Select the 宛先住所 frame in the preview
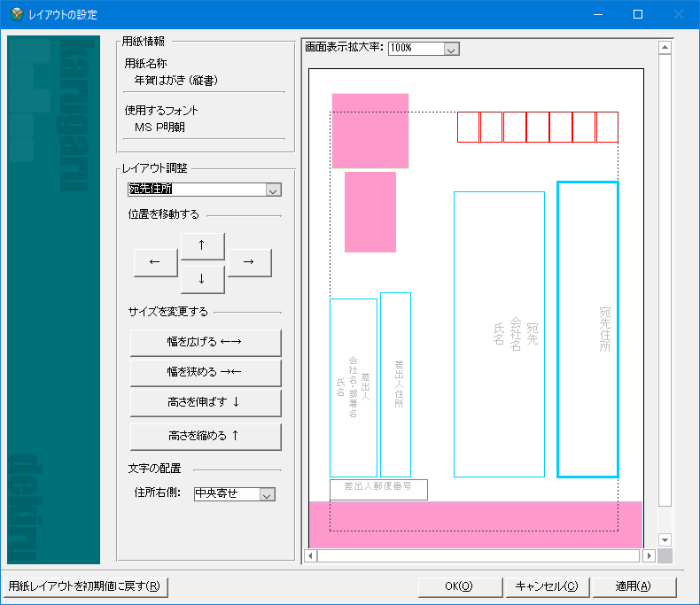700x605 pixels. coord(588,330)
